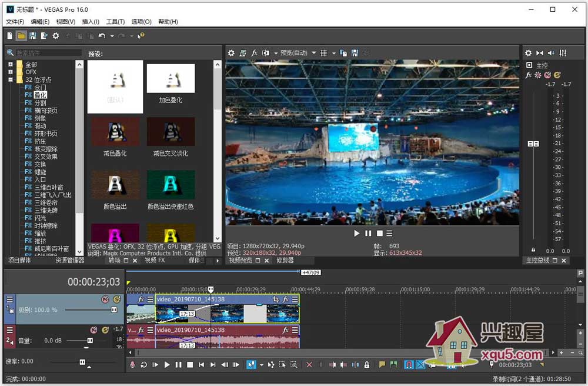
Task: Open the 文件(F) menu
Action: click(x=15, y=22)
